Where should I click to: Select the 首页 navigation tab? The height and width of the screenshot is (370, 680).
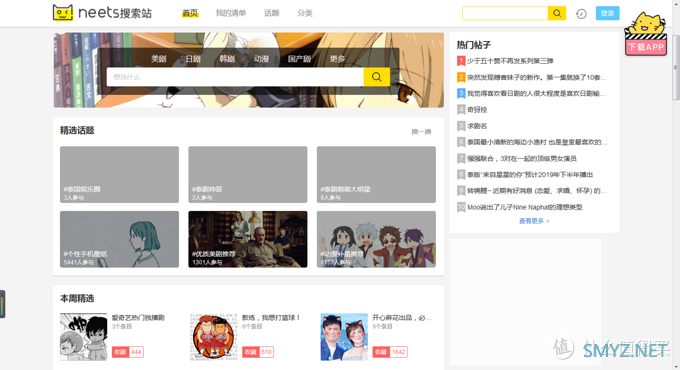(190, 13)
